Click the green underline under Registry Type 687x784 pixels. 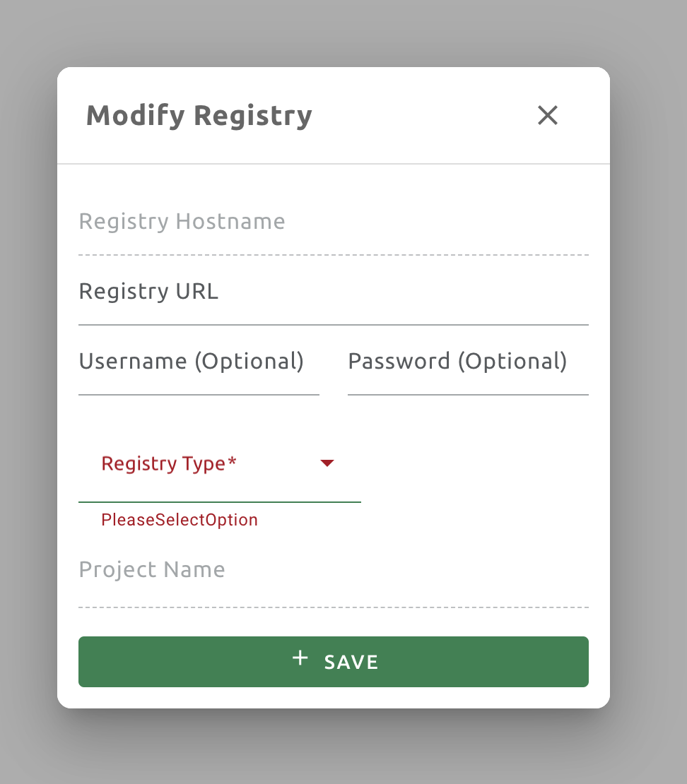(219, 502)
